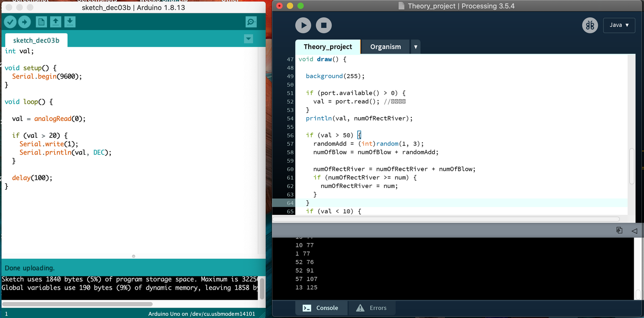
Task: Click console output '57 107'
Action: coord(306,279)
